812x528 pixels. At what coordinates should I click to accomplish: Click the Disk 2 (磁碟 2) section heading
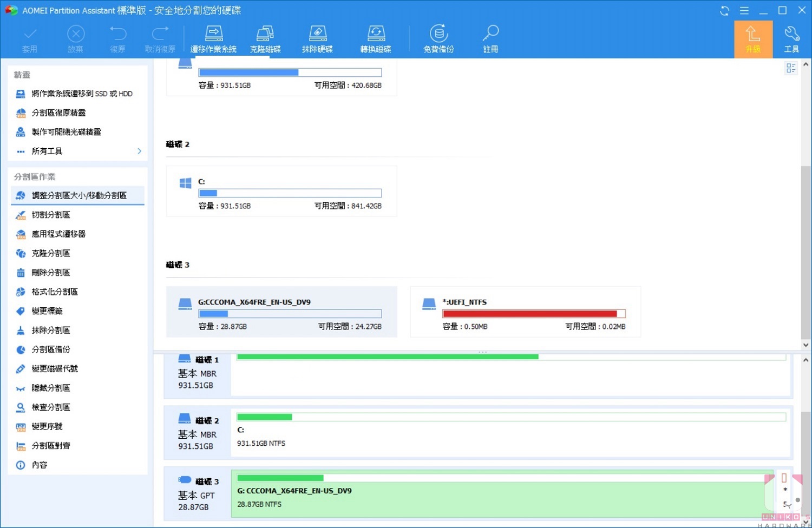pyautogui.click(x=178, y=144)
